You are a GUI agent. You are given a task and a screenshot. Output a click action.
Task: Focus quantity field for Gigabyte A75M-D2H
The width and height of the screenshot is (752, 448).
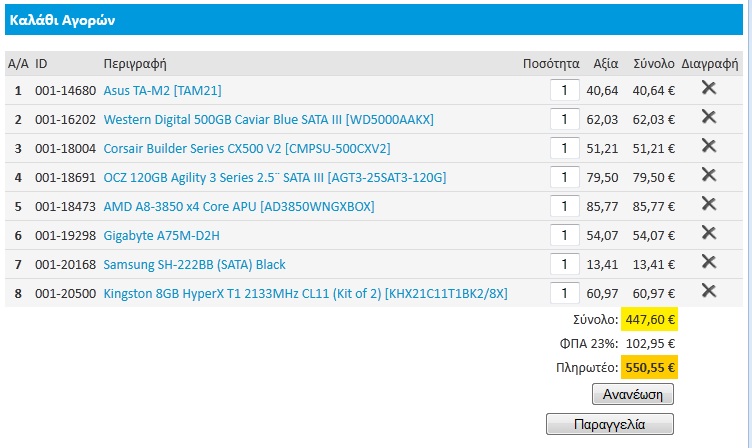pos(564,235)
